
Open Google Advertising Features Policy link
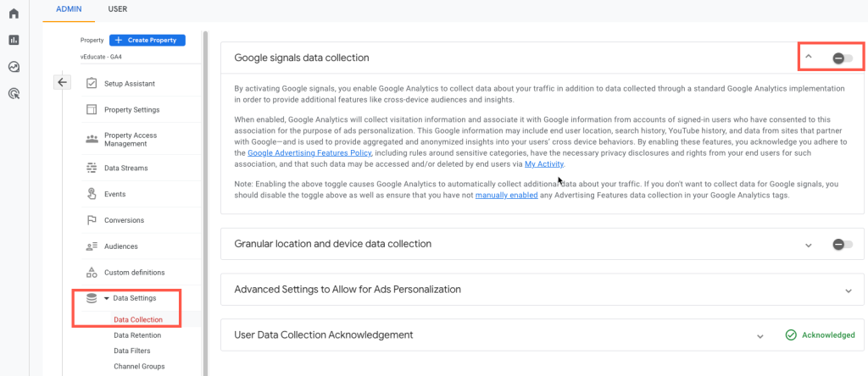[x=309, y=152]
